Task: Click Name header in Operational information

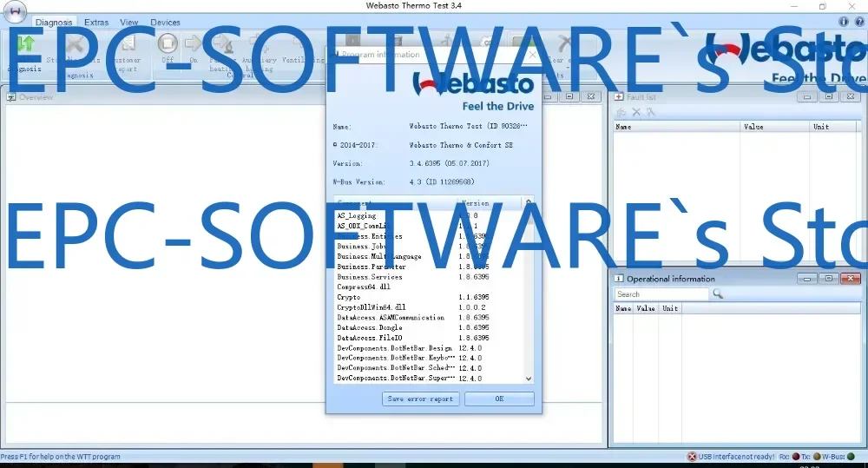Action: click(623, 308)
